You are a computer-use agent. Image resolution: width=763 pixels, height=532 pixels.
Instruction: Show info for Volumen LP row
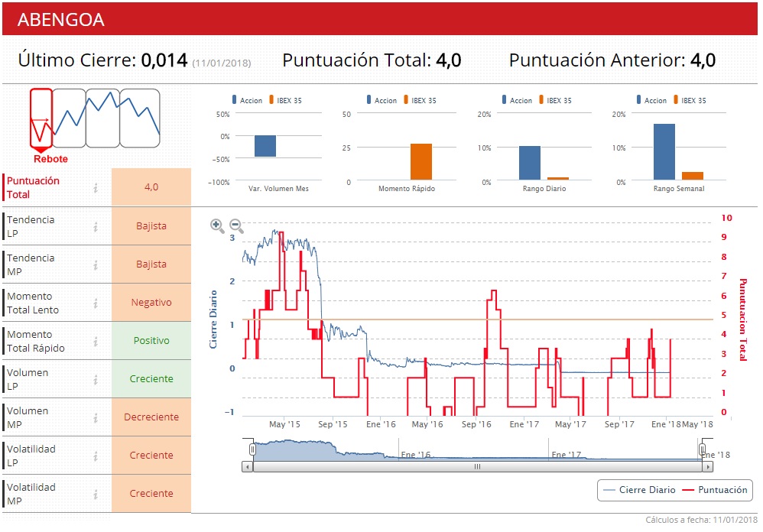coord(96,379)
